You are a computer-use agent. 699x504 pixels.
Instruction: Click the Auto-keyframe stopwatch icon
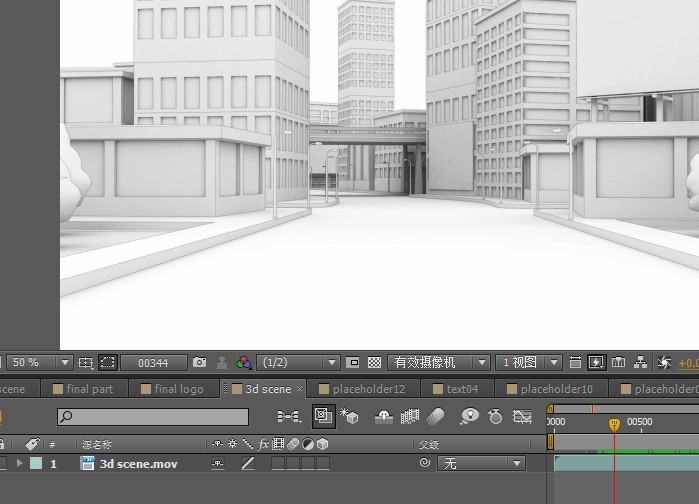click(x=495, y=416)
